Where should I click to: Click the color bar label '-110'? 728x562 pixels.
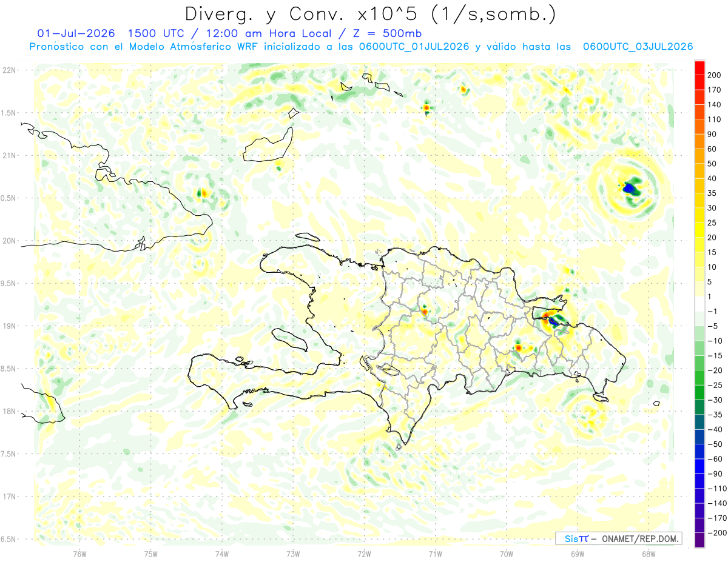point(718,489)
